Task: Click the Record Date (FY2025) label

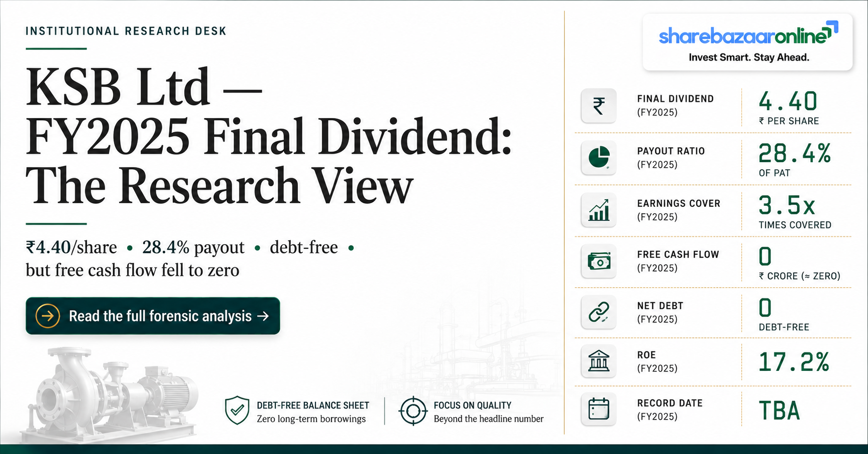Action: click(670, 410)
